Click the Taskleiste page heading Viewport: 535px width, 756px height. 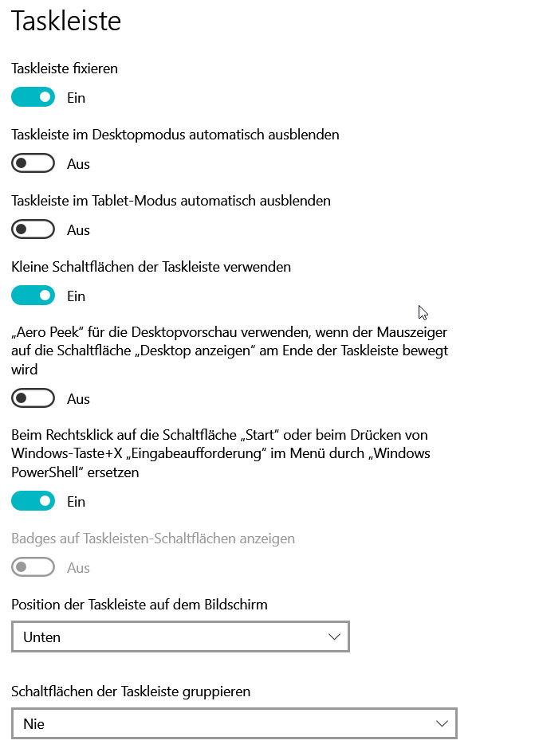point(66,22)
